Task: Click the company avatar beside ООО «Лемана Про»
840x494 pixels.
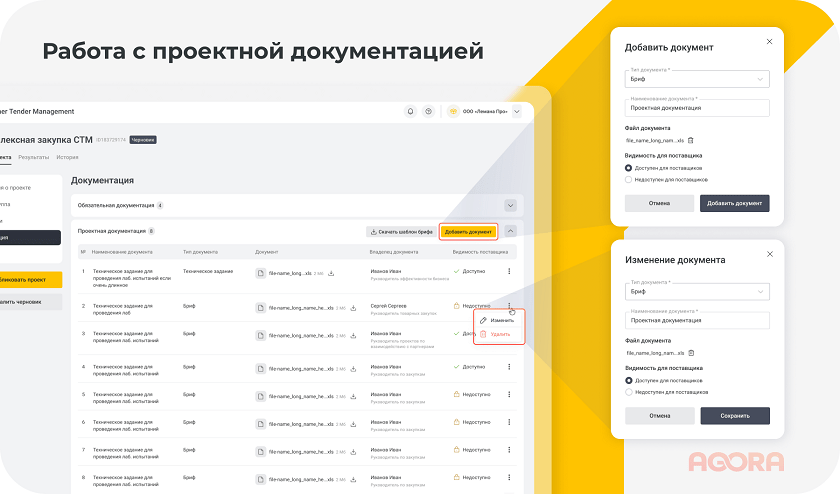Action: 453,111
